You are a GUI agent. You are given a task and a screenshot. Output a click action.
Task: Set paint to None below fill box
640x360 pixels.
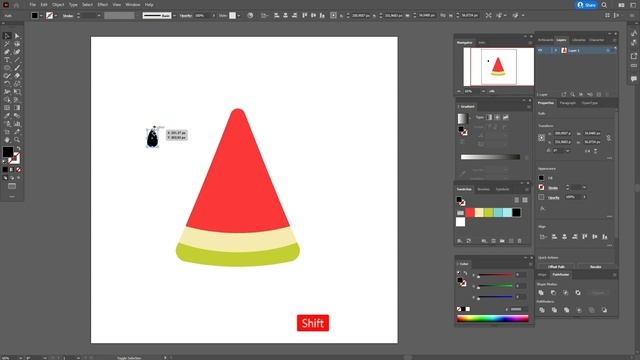tap(18, 170)
